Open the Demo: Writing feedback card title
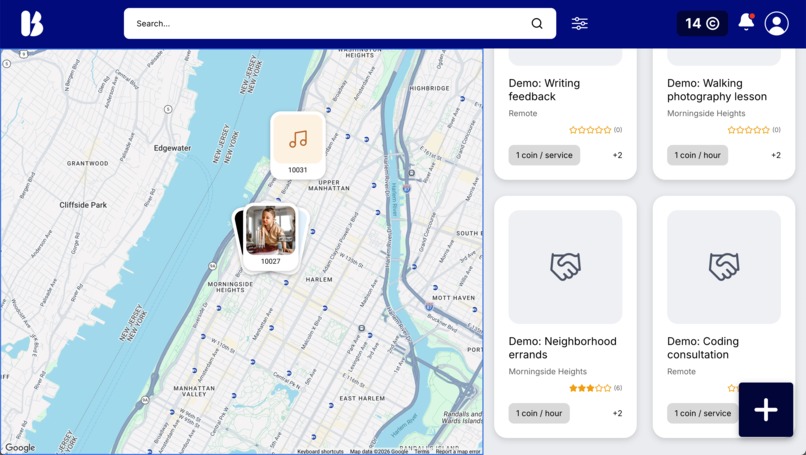 tap(544, 90)
